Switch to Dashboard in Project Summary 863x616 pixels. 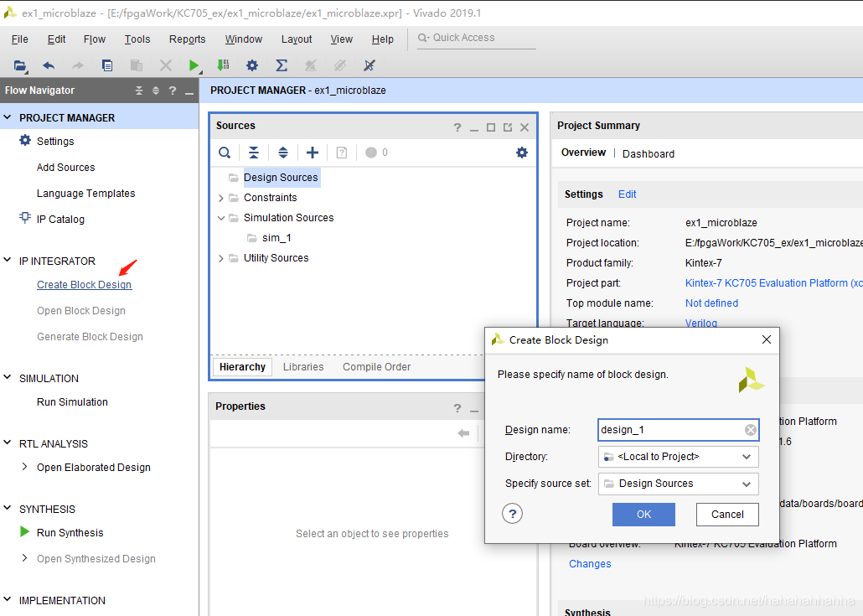649,153
